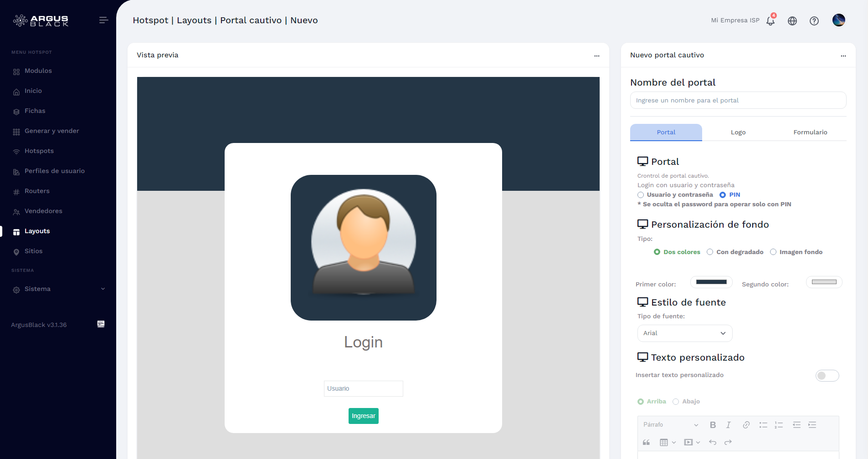Viewport: 868px width, 459px height.
Task: Pick the Primer color swatch
Action: [x=711, y=282]
